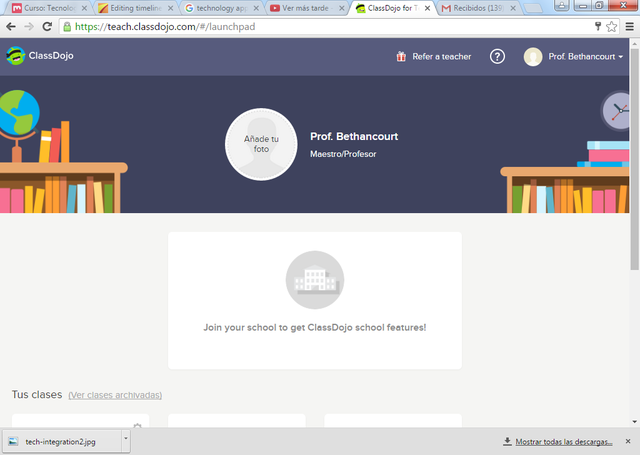This screenshot has height=455, width=640.
Task: Close the technology app tab
Action: pos(256,8)
